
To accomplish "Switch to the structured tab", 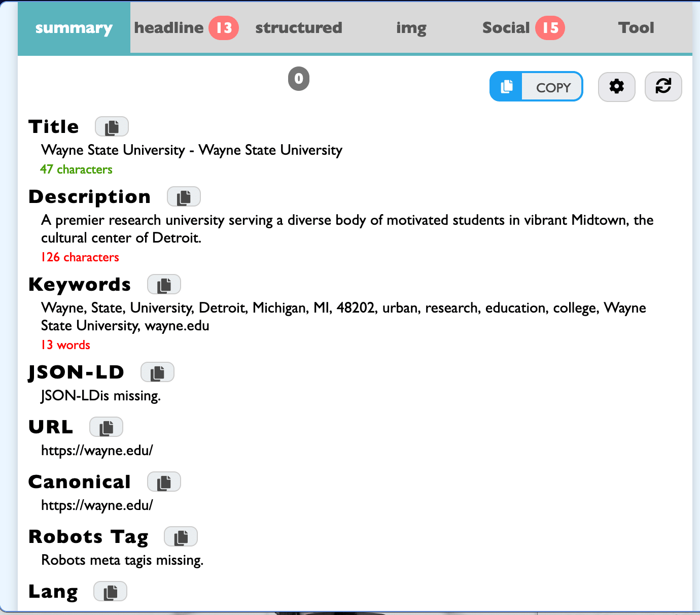I will coord(299,28).
